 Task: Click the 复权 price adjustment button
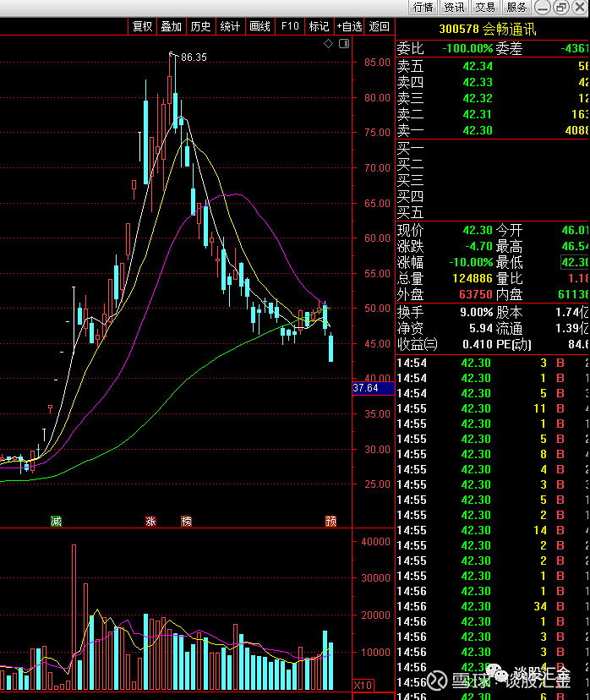142,26
